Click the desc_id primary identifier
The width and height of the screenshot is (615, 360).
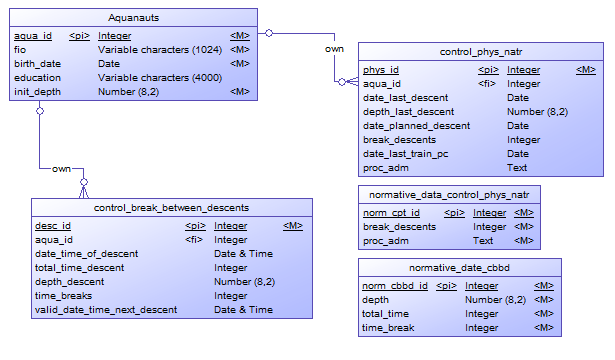pos(53,226)
